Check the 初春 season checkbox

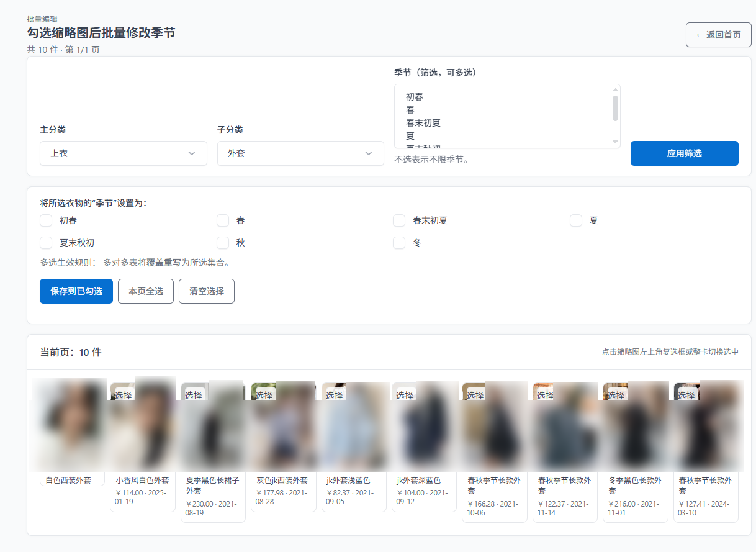46,220
